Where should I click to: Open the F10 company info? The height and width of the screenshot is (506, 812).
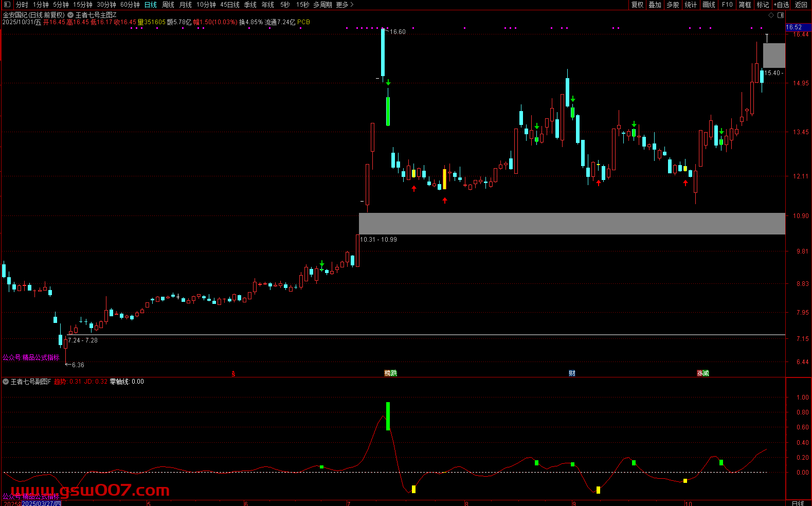pos(727,5)
